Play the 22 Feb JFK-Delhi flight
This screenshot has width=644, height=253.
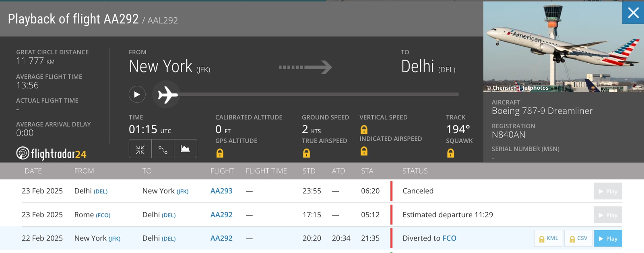(608, 239)
